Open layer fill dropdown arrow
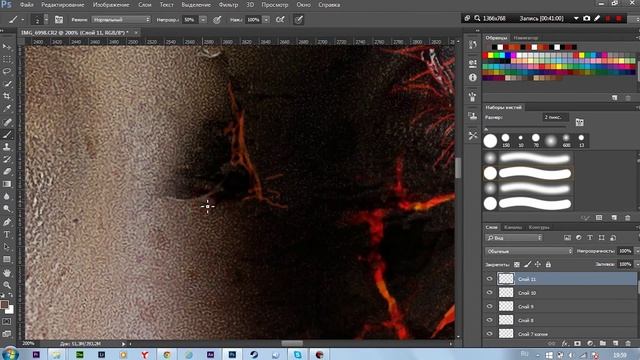 637,264
